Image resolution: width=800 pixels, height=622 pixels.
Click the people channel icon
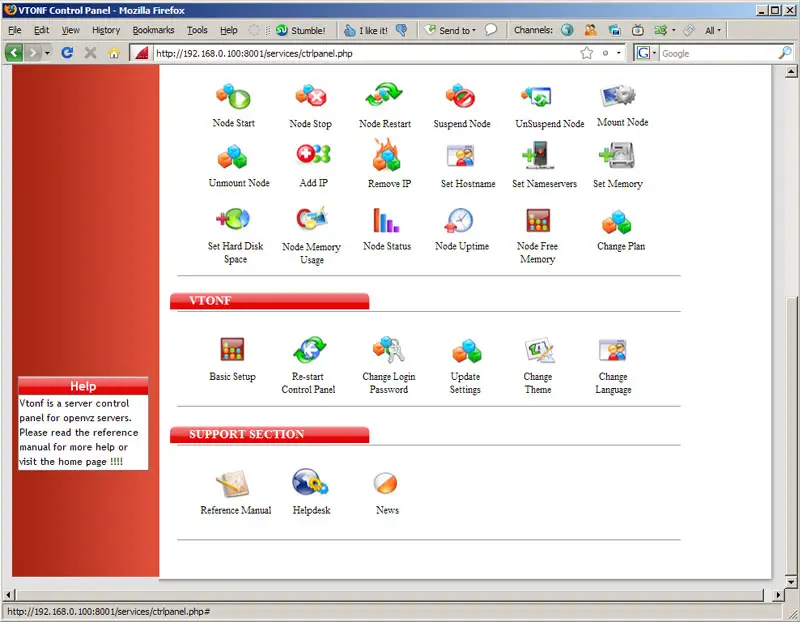(590, 30)
